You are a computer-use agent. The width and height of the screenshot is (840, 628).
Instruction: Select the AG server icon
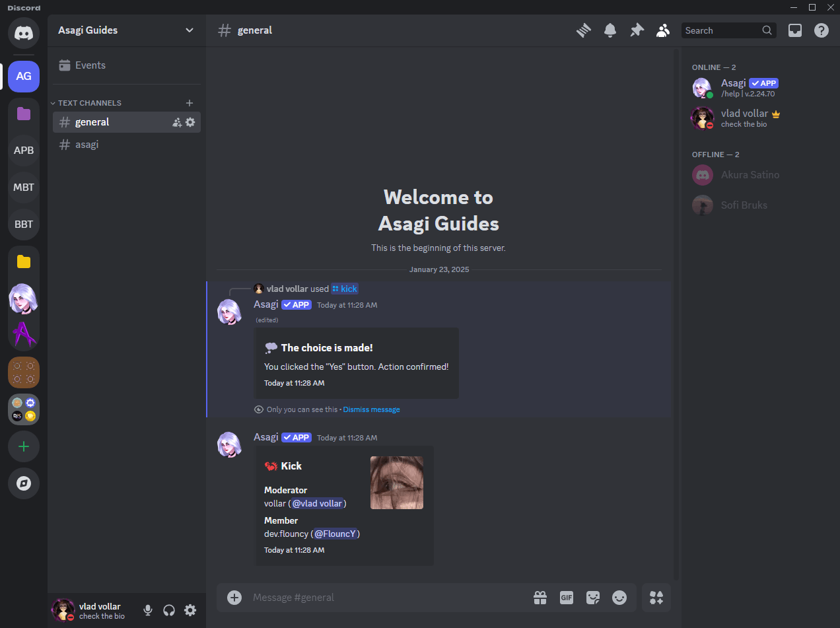[24, 76]
